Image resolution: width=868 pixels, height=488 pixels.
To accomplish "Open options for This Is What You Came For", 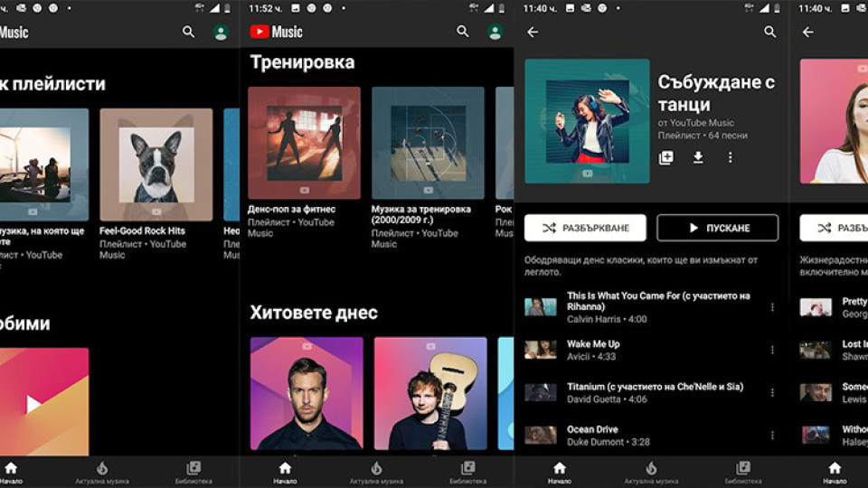I will click(x=772, y=307).
